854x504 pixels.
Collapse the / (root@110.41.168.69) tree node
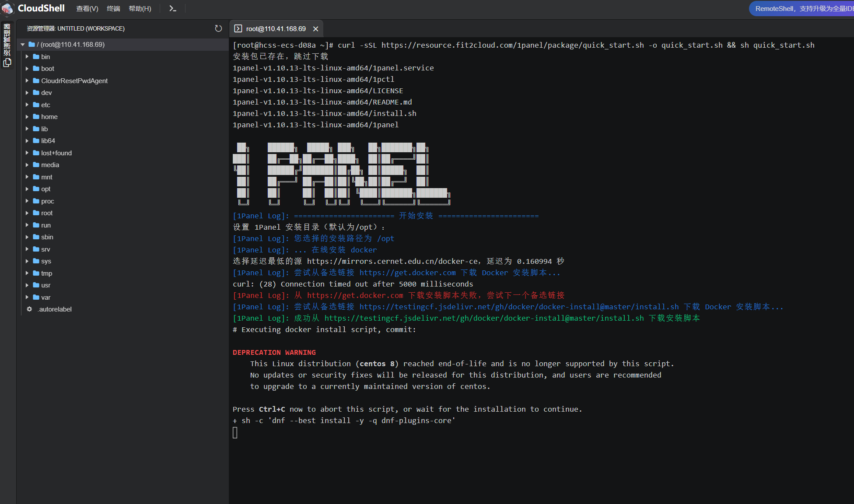[22, 45]
